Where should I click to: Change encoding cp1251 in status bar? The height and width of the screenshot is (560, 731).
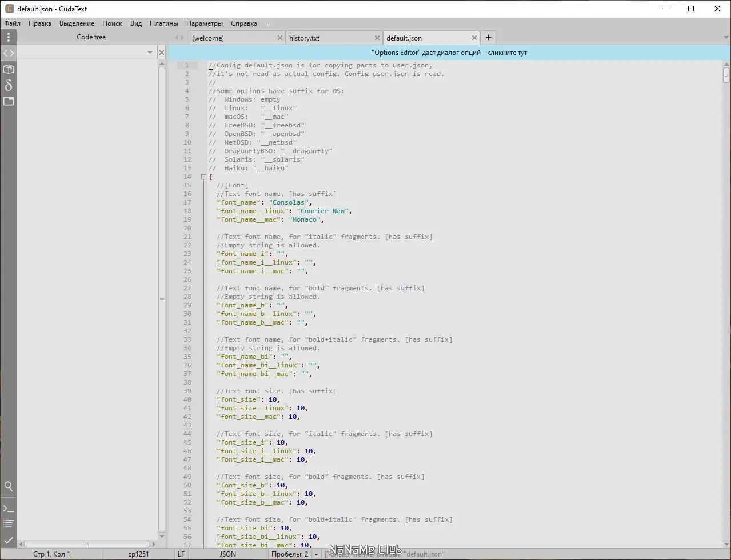pos(138,554)
